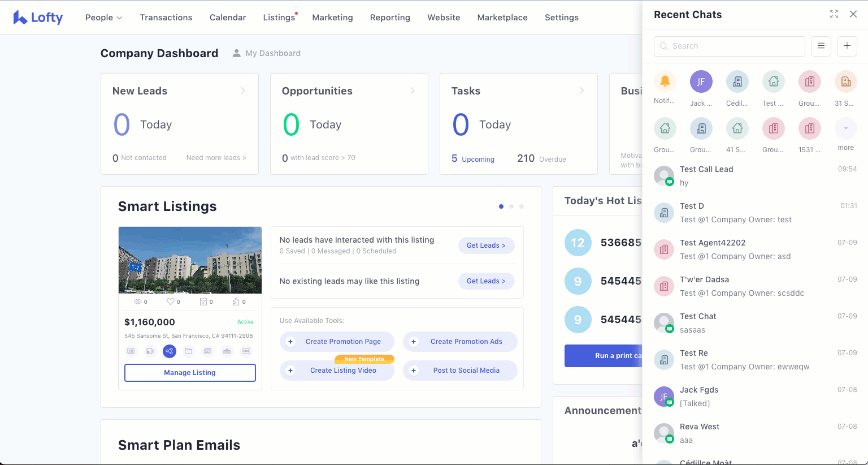The width and height of the screenshot is (868, 465).
Task: Click the calendar scheduled icon on listing
Action: [x=203, y=302]
